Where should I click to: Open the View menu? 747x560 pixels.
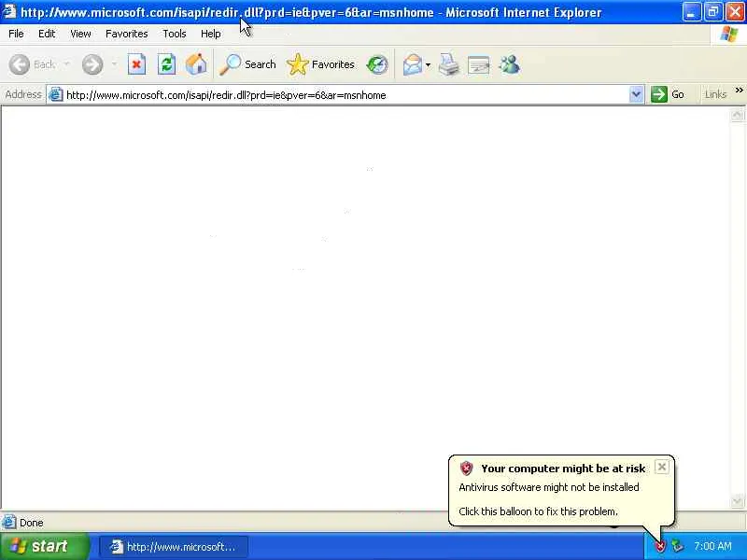click(80, 34)
